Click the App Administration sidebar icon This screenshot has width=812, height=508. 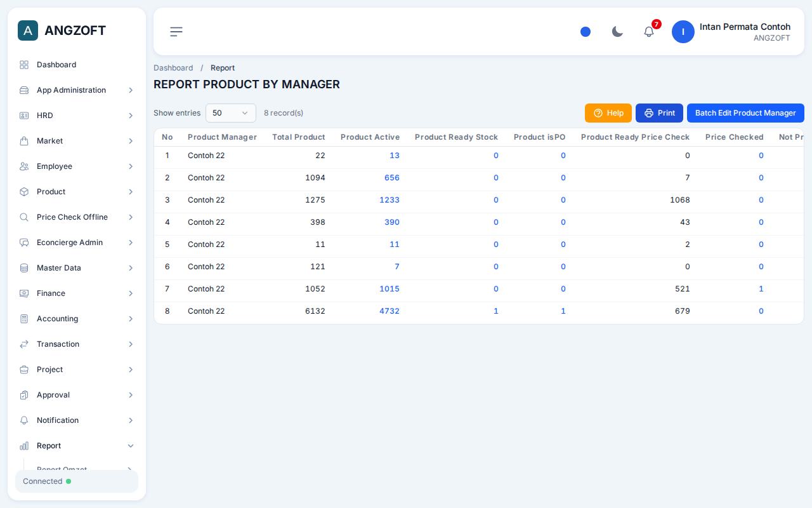24,90
